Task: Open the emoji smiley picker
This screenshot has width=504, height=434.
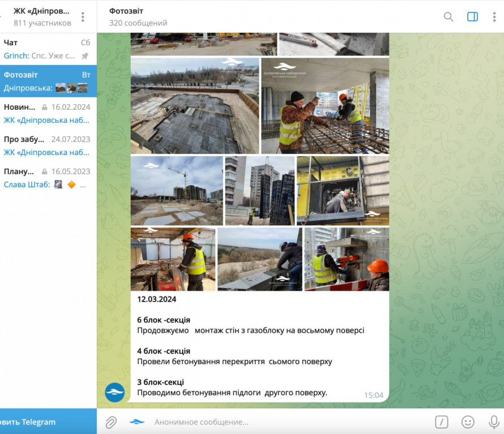Action: click(468, 422)
